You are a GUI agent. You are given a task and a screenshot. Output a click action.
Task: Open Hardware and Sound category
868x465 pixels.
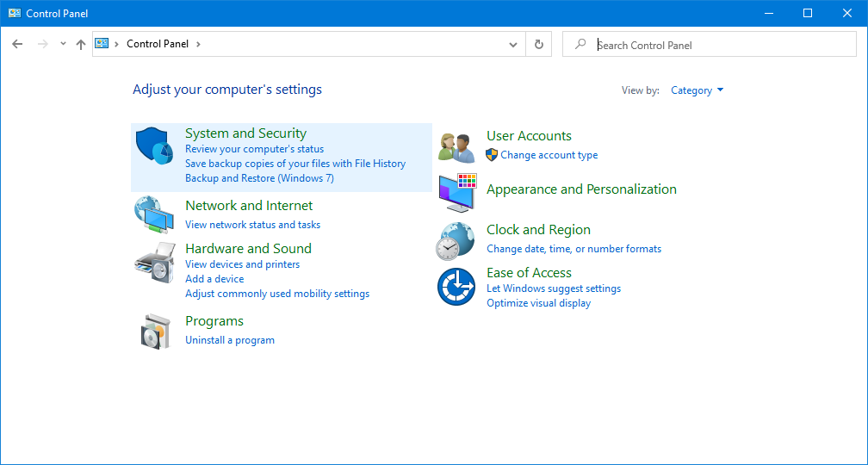pyautogui.click(x=249, y=249)
